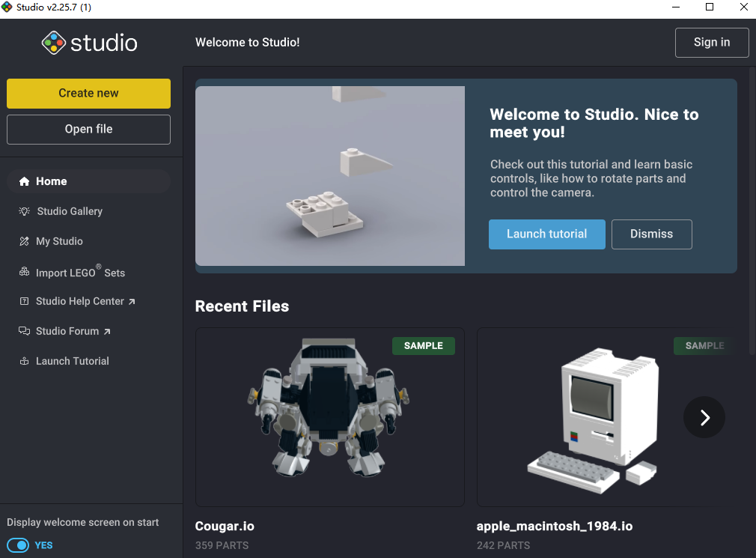This screenshot has height=558, width=756.
Task: Dismiss the welcome message
Action: click(651, 234)
